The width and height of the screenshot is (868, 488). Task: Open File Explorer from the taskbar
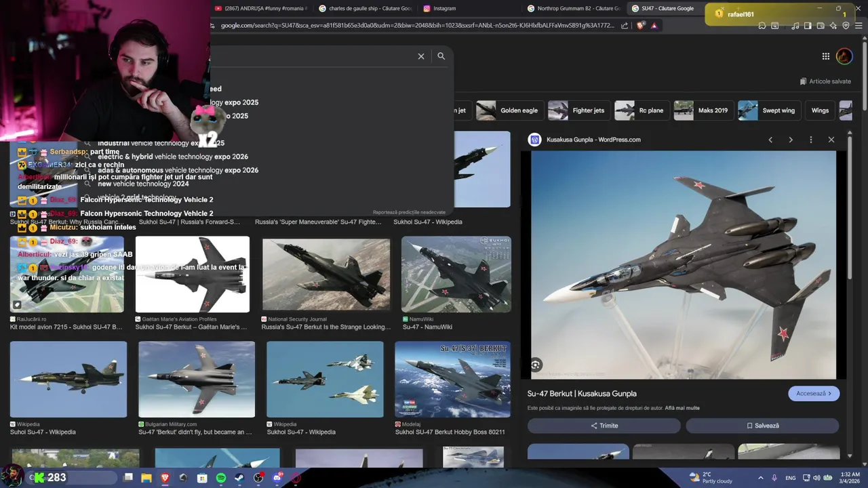(146, 478)
